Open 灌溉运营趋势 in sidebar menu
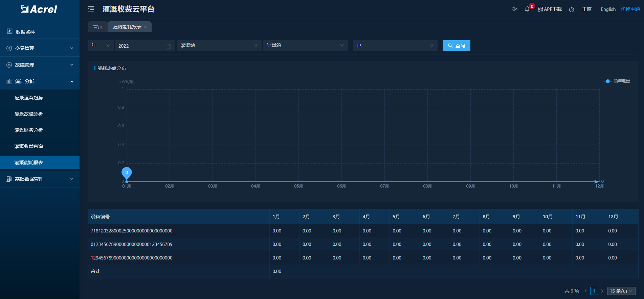This screenshot has width=644, height=299. coord(29,98)
